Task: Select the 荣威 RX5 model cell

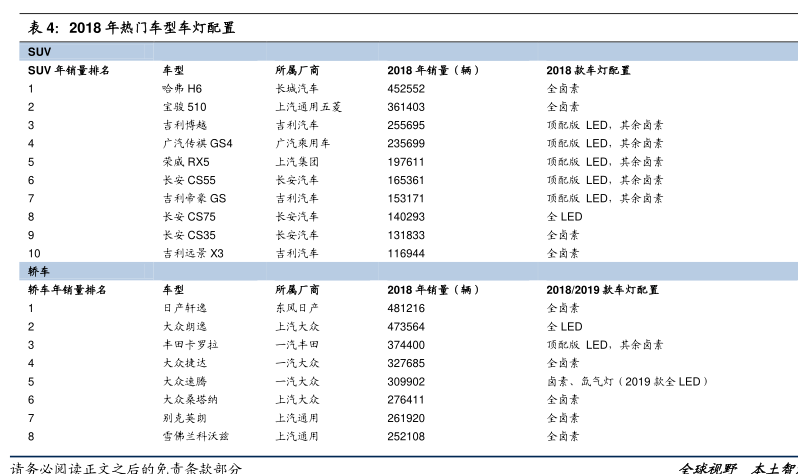Action: point(186,162)
